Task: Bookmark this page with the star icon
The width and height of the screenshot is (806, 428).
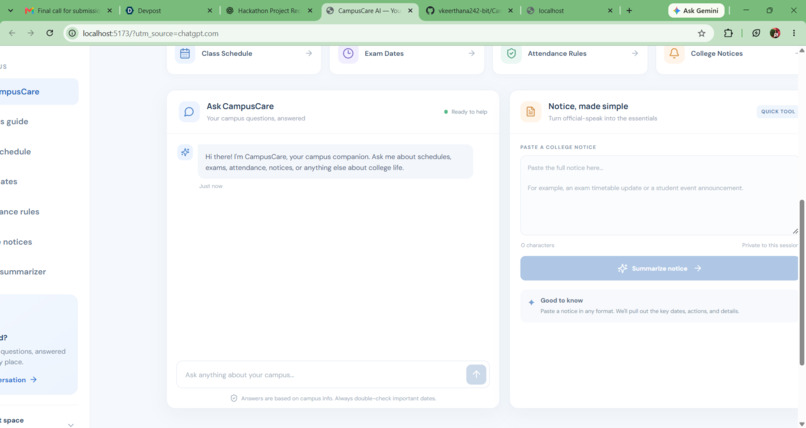Action: coord(701,33)
